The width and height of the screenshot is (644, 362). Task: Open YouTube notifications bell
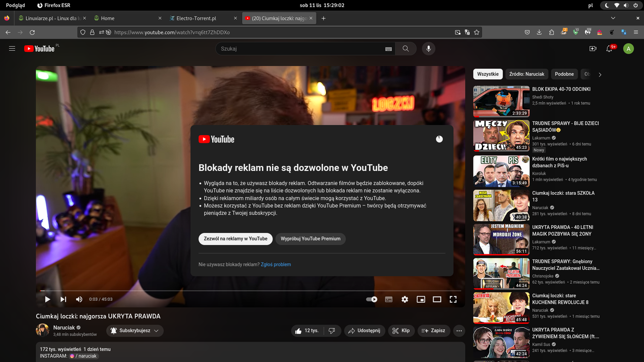pos(610,49)
